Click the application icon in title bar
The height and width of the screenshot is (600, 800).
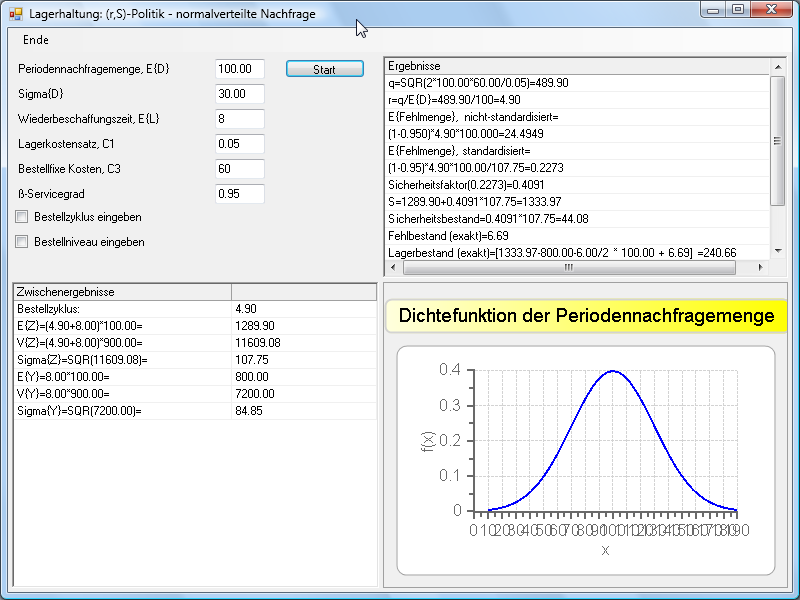(x=15, y=13)
